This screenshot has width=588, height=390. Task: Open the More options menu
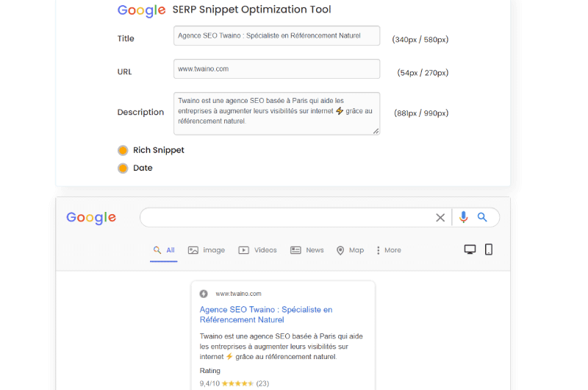tap(389, 250)
